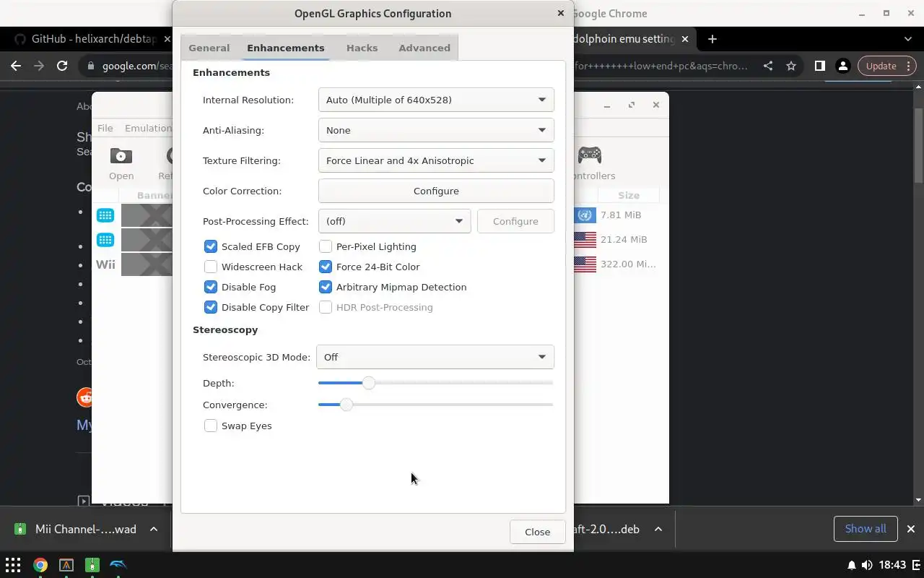Open Chrome's side panel icon
Image resolution: width=924 pixels, height=578 pixels.
pos(819,66)
